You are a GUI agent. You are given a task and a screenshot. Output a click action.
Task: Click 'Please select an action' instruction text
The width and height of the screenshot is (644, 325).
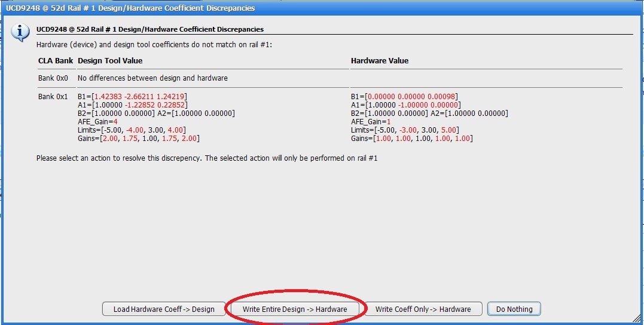[206, 158]
